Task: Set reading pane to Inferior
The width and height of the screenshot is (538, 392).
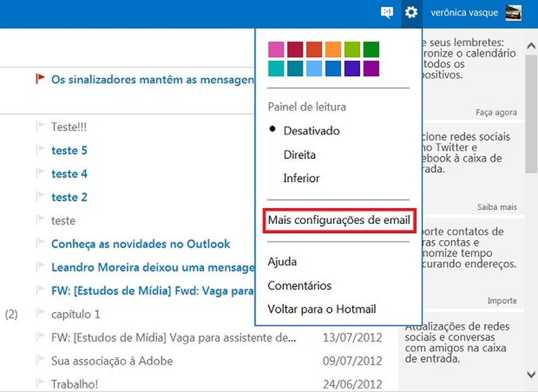Action: click(x=301, y=178)
